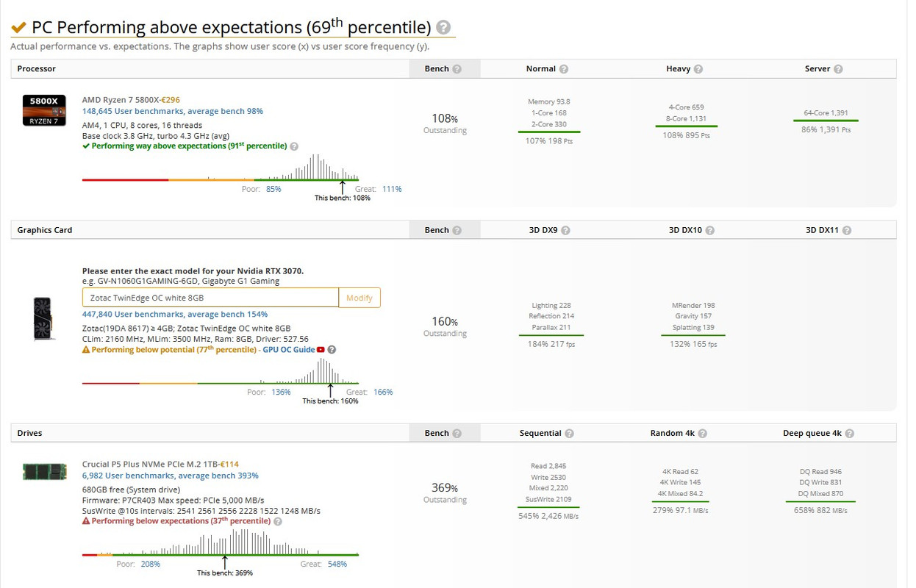Click the 64-Core 1,391 value

[x=826, y=113]
